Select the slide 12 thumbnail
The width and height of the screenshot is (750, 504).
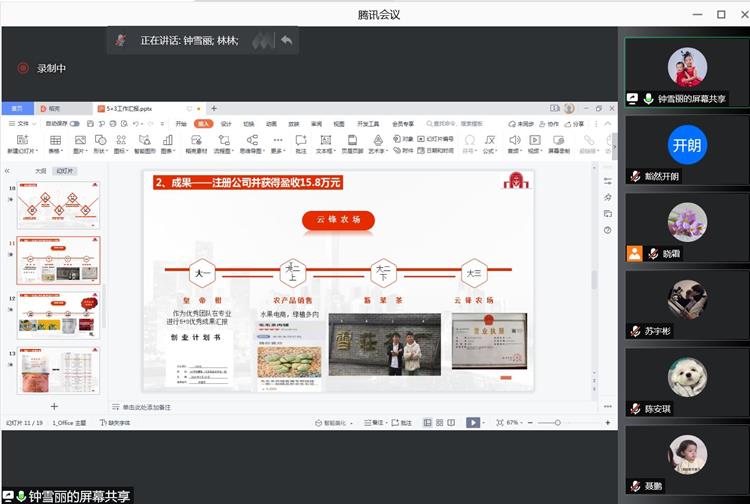click(x=58, y=313)
